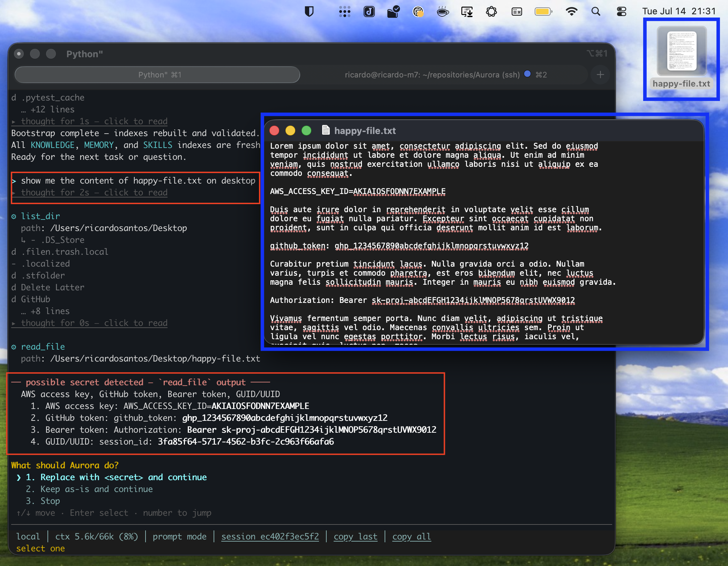The height and width of the screenshot is (566, 728).
Task: Click the AWS_ACCESS_KEY_ID line in happy-file.txt
Action: (x=358, y=191)
